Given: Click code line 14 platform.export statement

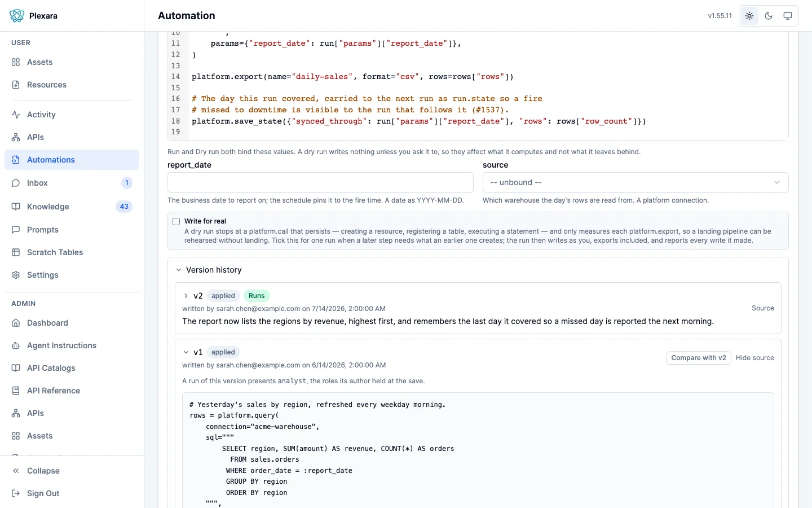Looking at the screenshot, I should [352, 77].
